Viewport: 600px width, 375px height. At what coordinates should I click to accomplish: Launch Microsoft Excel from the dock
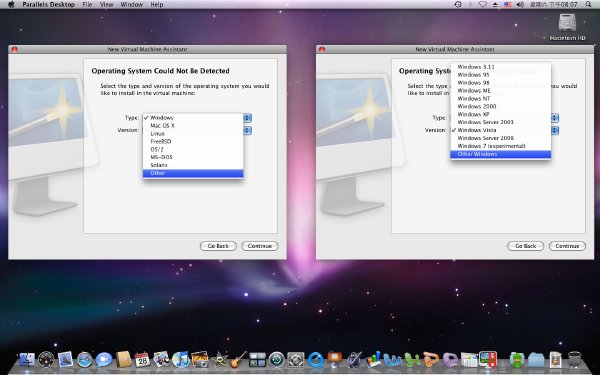coord(412,360)
